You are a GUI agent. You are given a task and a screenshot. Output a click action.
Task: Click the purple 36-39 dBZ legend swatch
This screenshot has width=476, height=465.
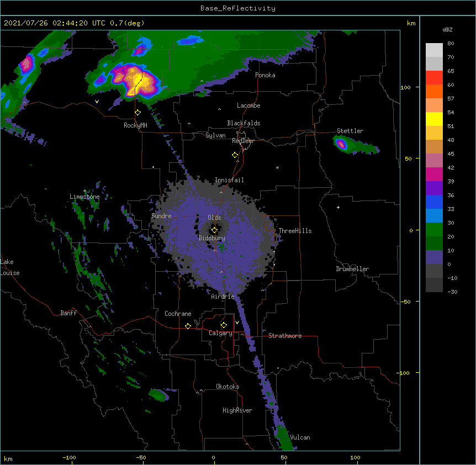click(x=434, y=188)
